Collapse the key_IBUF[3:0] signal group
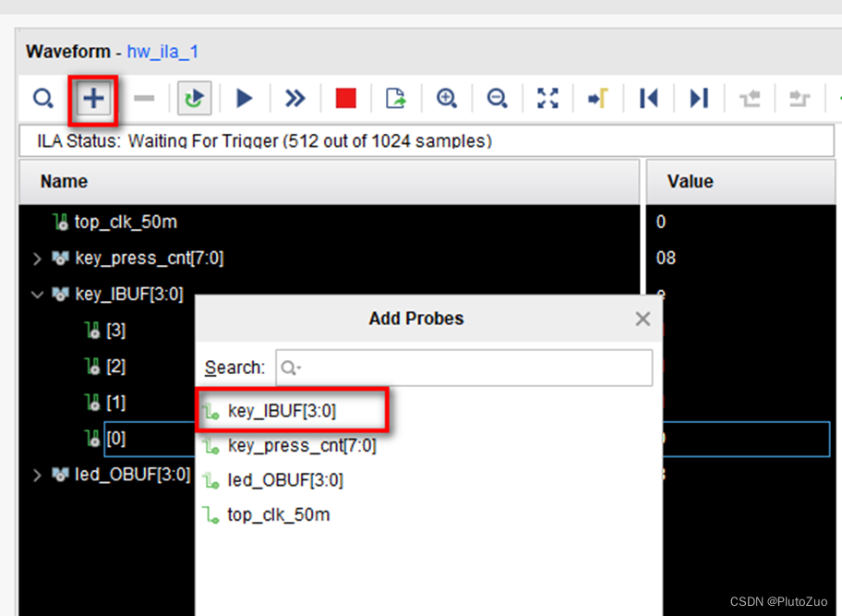842x616 pixels. pos(36,294)
